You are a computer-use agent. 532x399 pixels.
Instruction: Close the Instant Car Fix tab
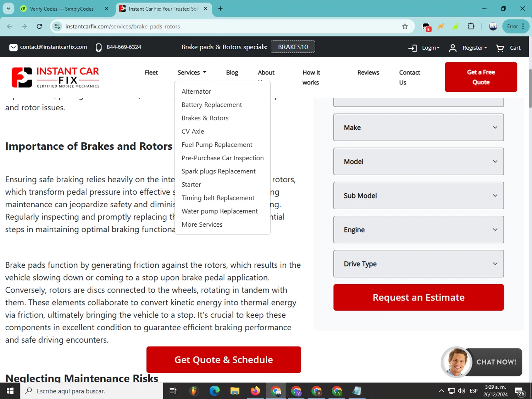click(205, 9)
